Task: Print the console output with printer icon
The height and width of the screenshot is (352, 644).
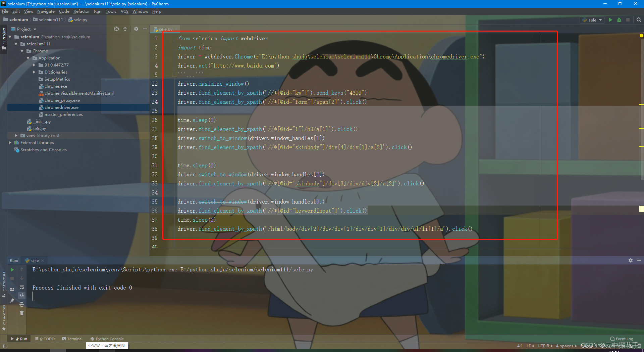Action: tap(22, 304)
